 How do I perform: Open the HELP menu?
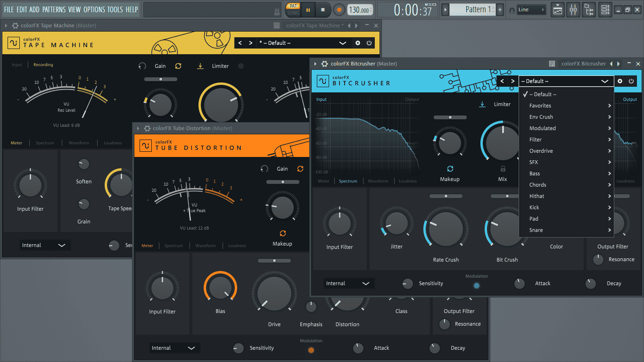tap(132, 9)
